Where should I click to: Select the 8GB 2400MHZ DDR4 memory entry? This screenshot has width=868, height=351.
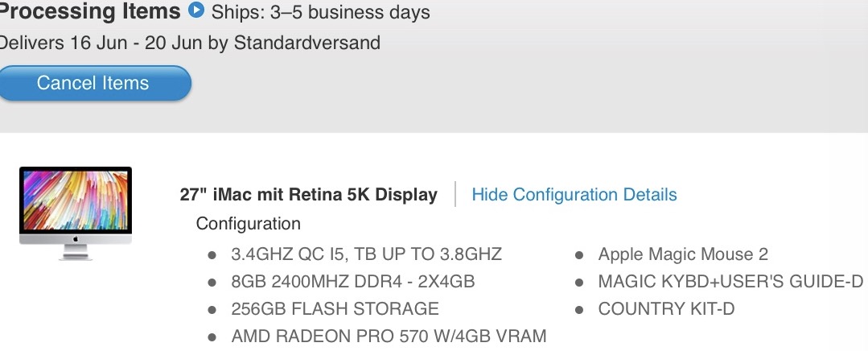click(353, 281)
